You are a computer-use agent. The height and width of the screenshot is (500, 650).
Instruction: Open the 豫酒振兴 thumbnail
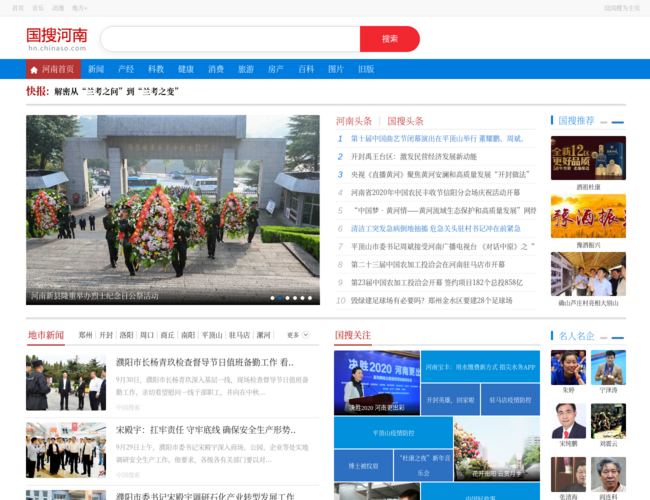click(588, 216)
